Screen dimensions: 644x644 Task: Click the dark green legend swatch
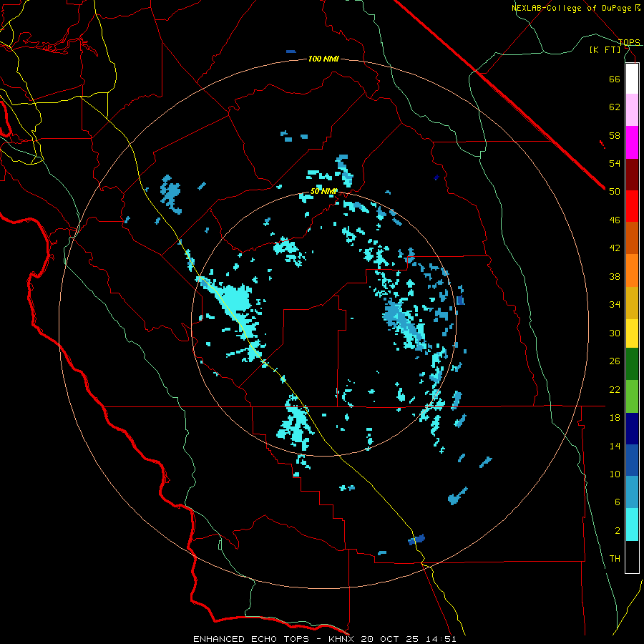pos(632,364)
